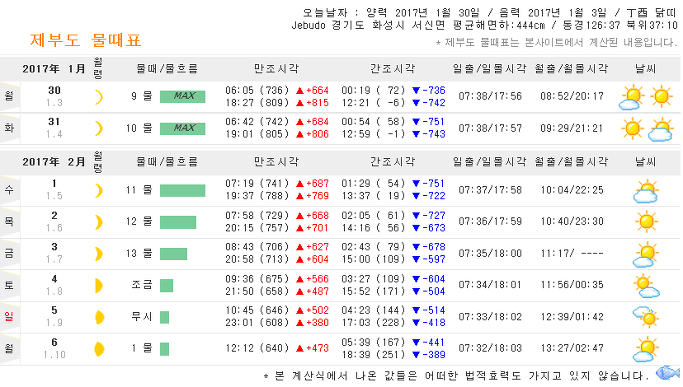
Task: Click the date 30 with lunar date 1.3
Action: (x=54, y=96)
